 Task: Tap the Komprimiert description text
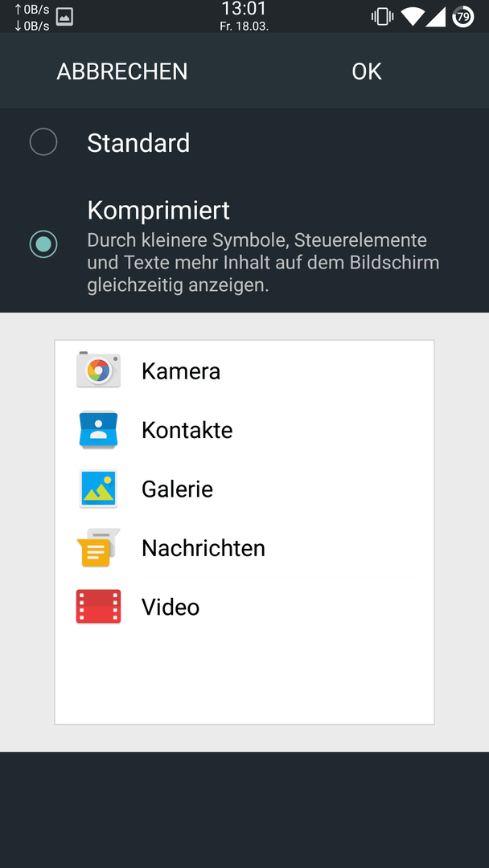[263, 263]
